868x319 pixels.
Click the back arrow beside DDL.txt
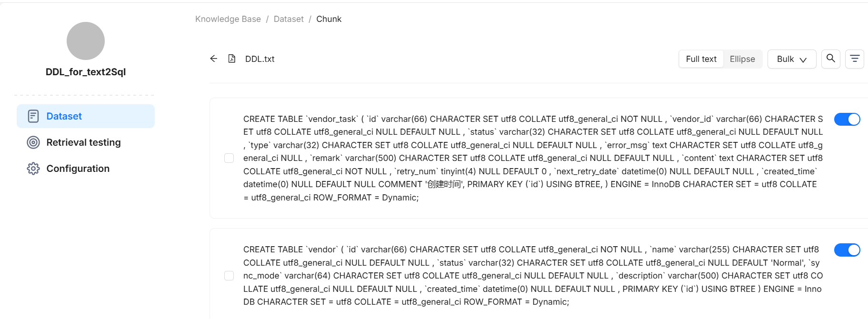[x=213, y=58]
